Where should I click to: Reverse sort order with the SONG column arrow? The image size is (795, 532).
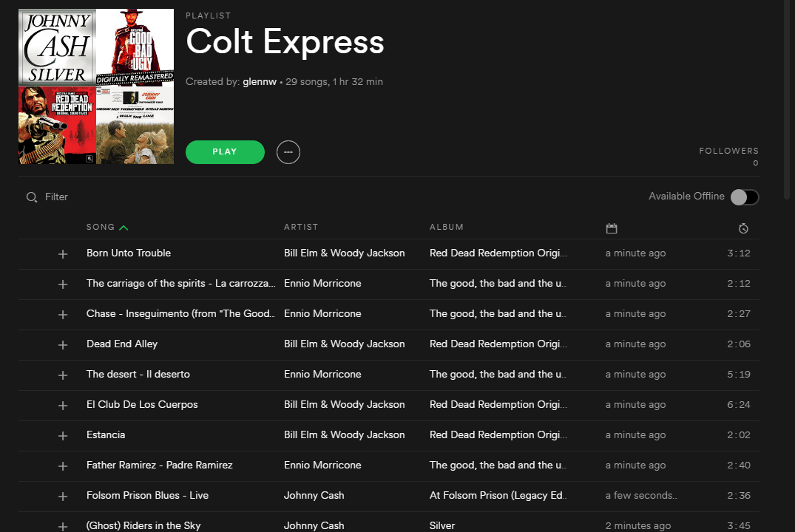(124, 228)
